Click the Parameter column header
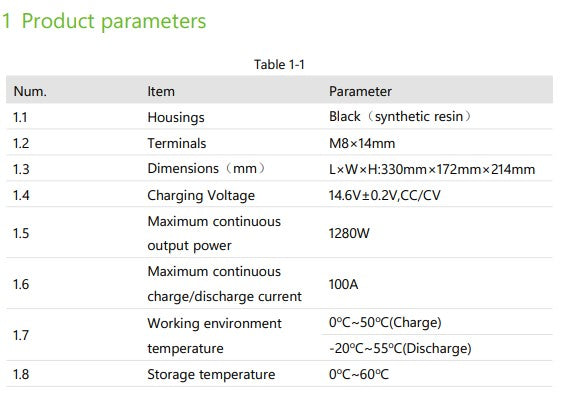 360,91
